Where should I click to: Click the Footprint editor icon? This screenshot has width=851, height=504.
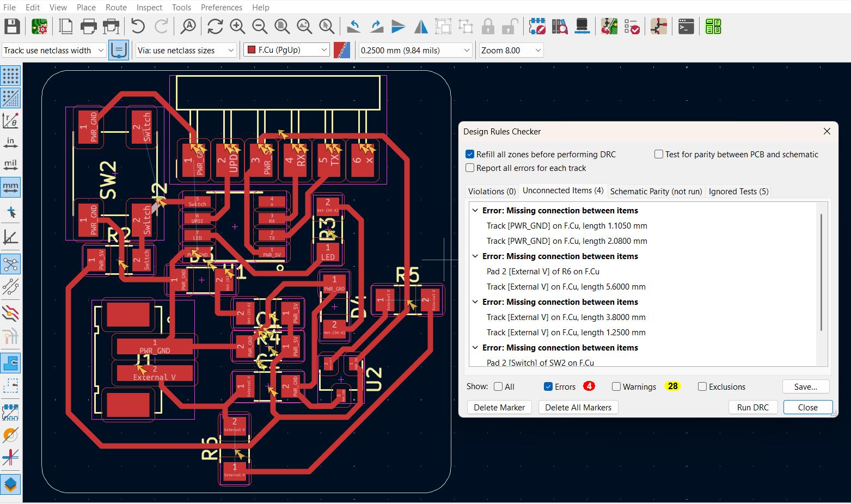[537, 26]
